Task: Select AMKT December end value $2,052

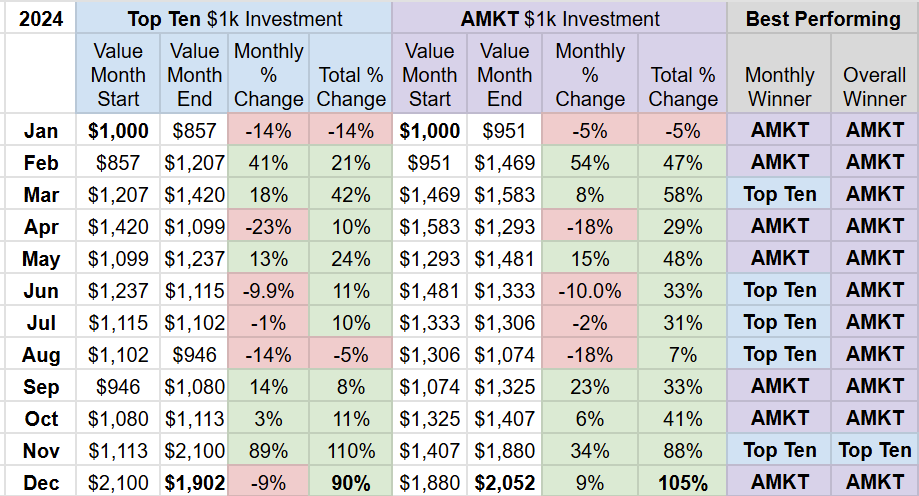Action: 505,483
